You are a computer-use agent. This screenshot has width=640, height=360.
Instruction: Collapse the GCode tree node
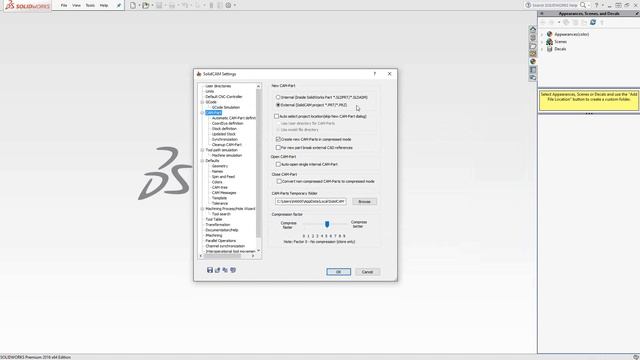point(202,102)
